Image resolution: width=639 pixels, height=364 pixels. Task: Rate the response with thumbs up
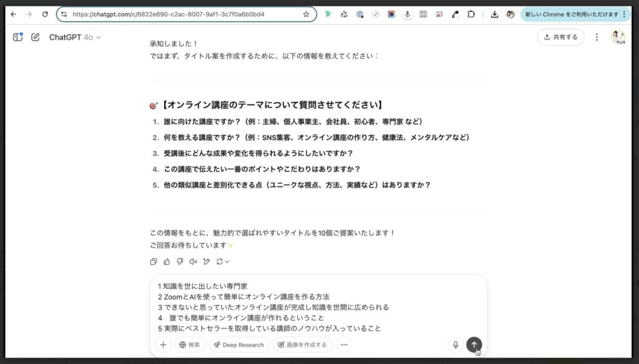(167, 262)
